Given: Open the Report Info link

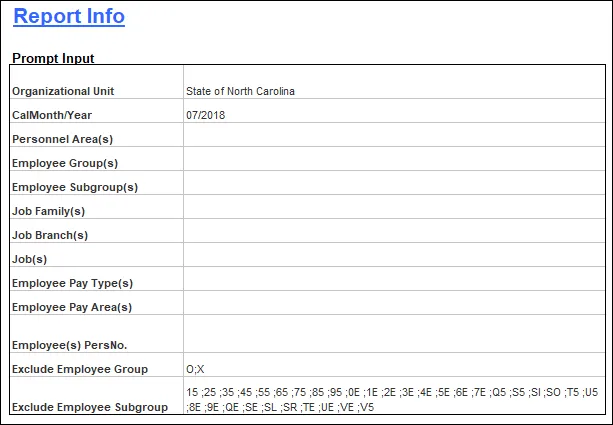Looking at the screenshot, I should (69, 17).
